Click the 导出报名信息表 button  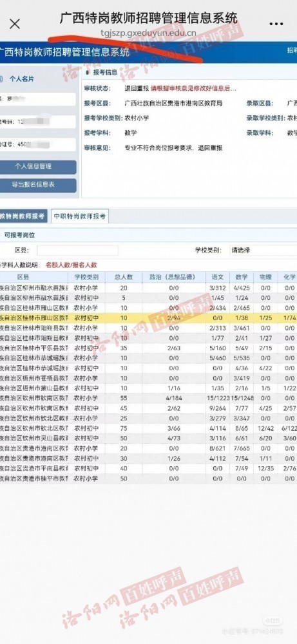click(x=38, y=185)
